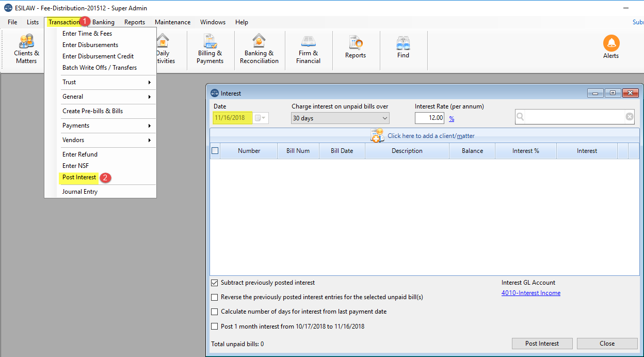This screenshot has width=644, height=357.
Task: Expand the Payments submenu
Action: pos(107,126)
